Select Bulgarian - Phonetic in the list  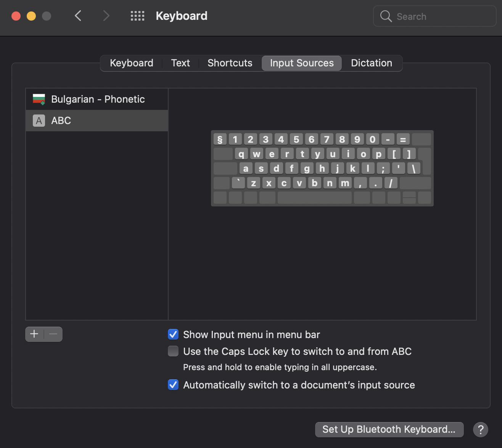click(98, 99)
